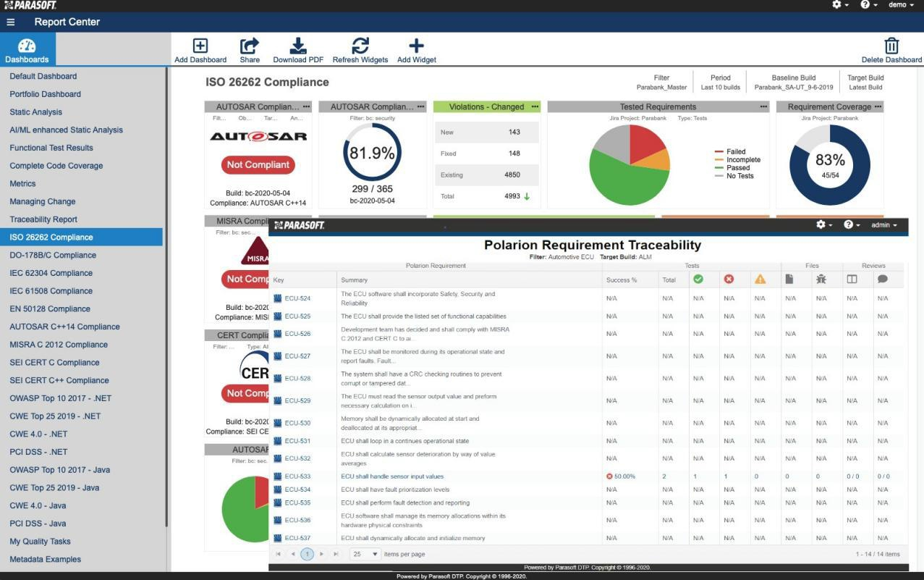Click the Polarion icon beside ECU-530
This screenshot has width=924, height=580.
pyautogui.click(x=278, y=423)
